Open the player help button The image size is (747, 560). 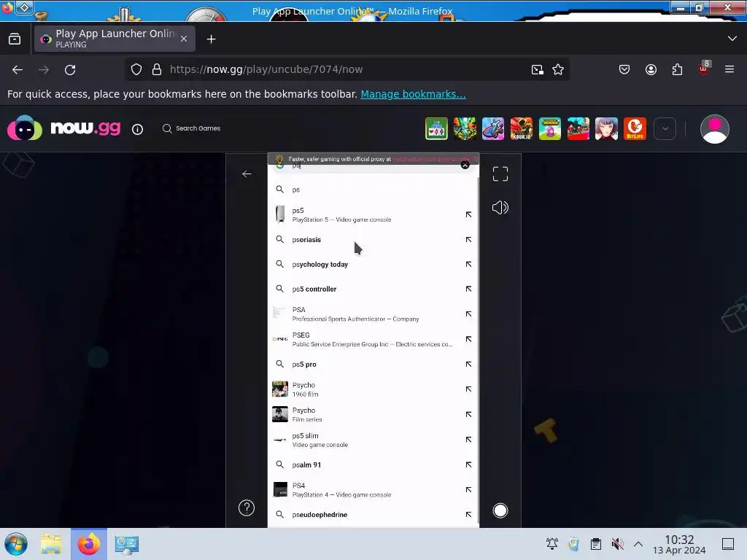click(x=247, y=508)
